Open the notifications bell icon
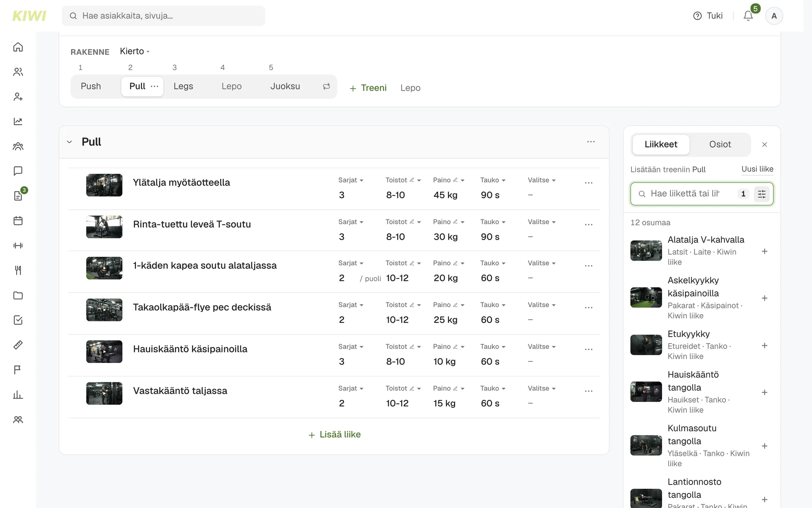The image size is (812, 508). [x=748, y=16]
